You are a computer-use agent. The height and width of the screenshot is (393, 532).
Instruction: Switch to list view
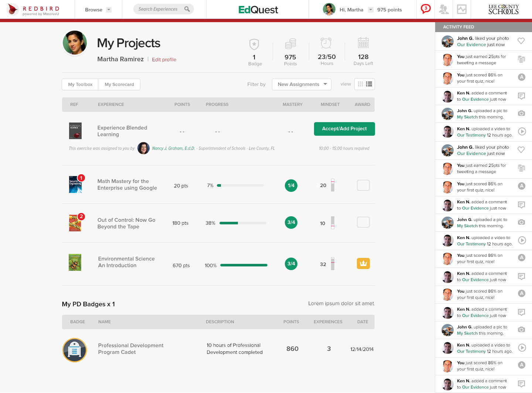(x=369, y=84)
